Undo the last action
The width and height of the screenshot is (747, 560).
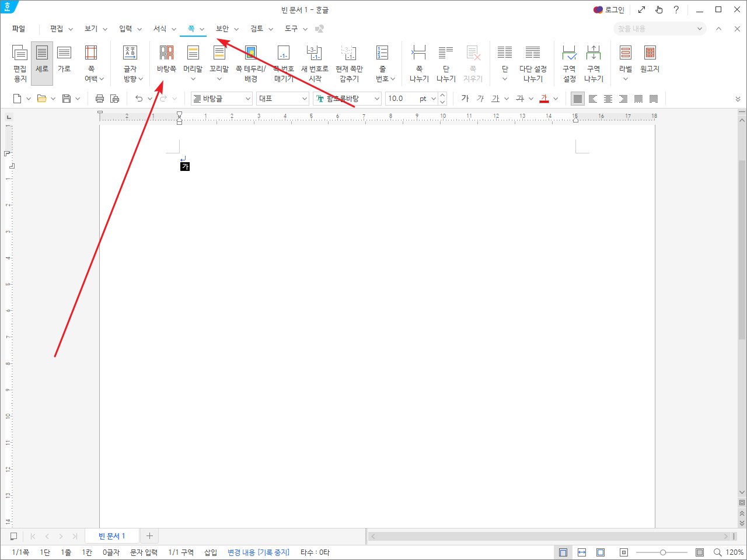(139, 99)
